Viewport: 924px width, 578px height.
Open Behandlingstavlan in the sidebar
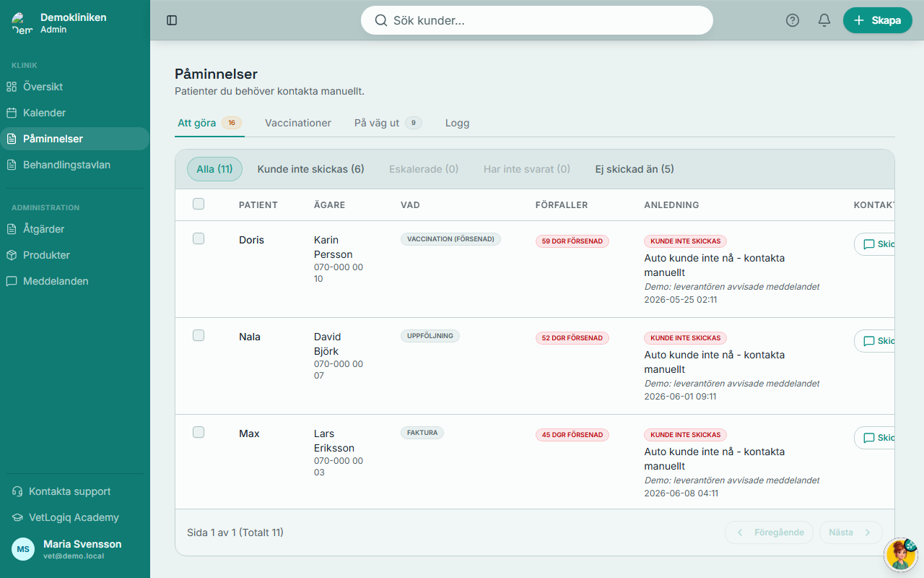click(x=75, y=165)
